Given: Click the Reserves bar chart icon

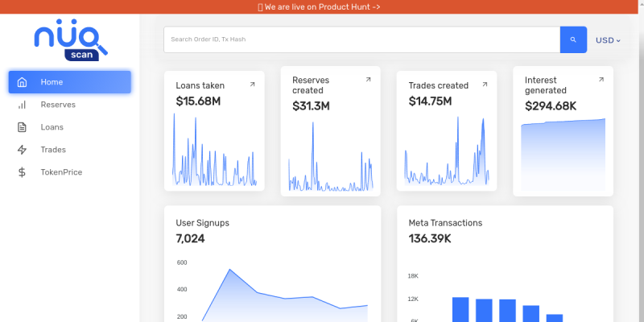Looking at the screenshot, I should click(x=23, y=105).
